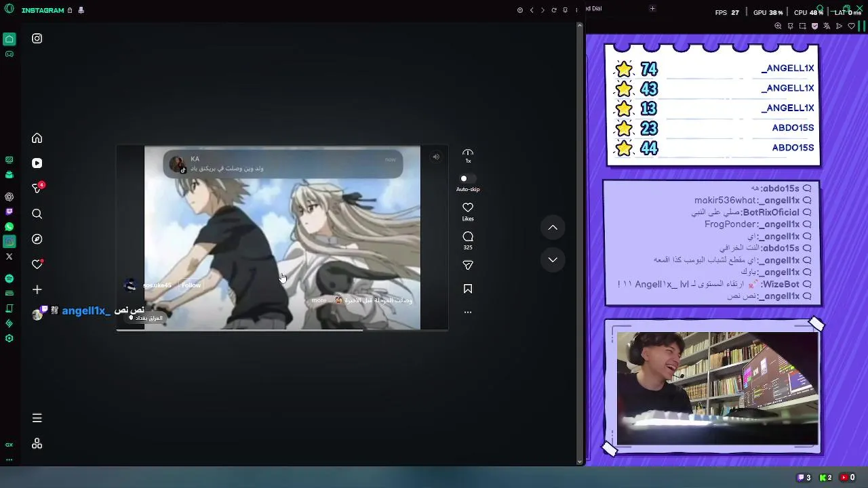
Task: Open Instagram notifications heart in sidebar
Action: (x=37, y=264)
